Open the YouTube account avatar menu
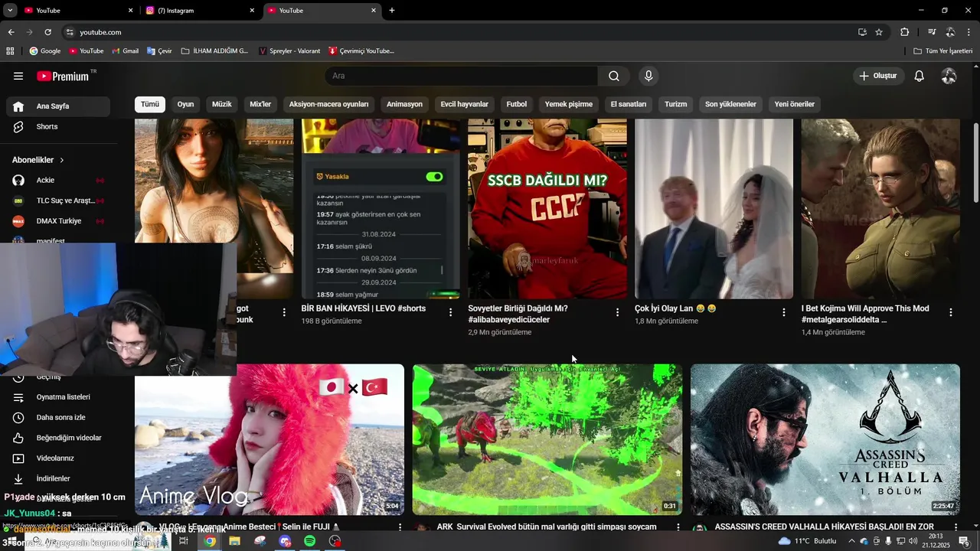Image resolution: width=980 pixels, height=551 pixels. (x=949, y=76)
